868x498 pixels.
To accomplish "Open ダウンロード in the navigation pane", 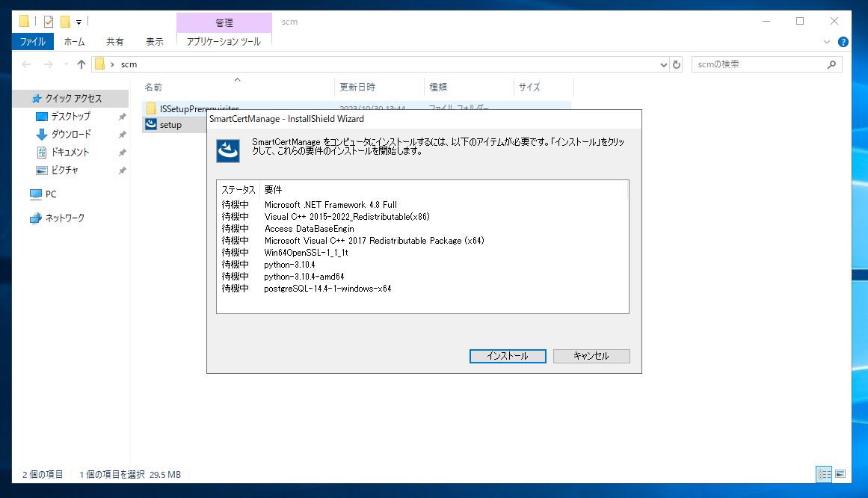I will pos(71,134).
